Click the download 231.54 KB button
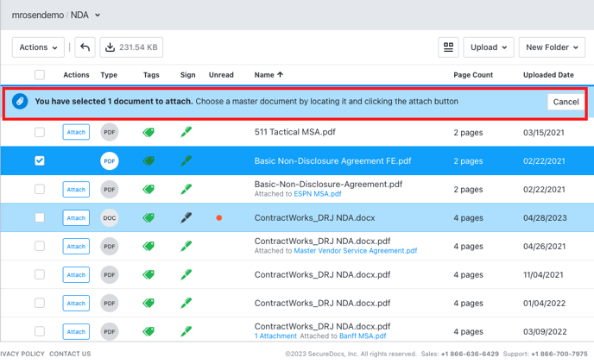The width and height of the screenshot is (594, 364). (131, 47)
